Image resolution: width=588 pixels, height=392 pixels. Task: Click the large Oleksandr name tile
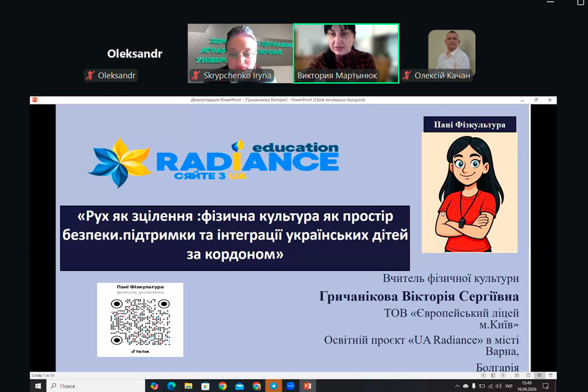[x=135, y=54]
